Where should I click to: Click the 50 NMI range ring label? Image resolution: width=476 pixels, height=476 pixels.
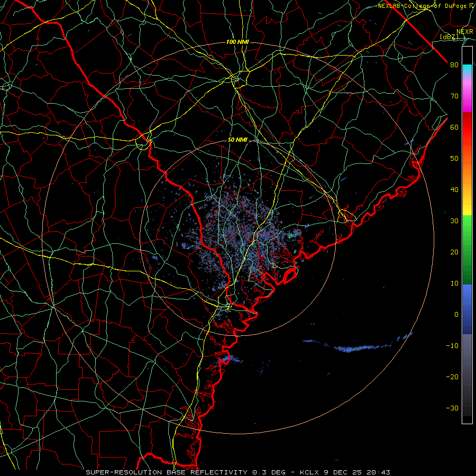point(237,140)
